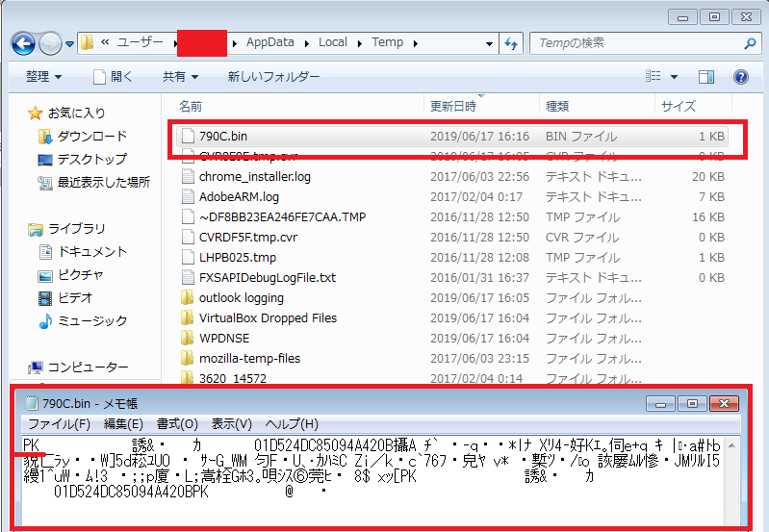Click the 16 KB size of ~DF8BB23EA246FE7CAA.TMP
769x532 pixels.
[x=708, y=216]
